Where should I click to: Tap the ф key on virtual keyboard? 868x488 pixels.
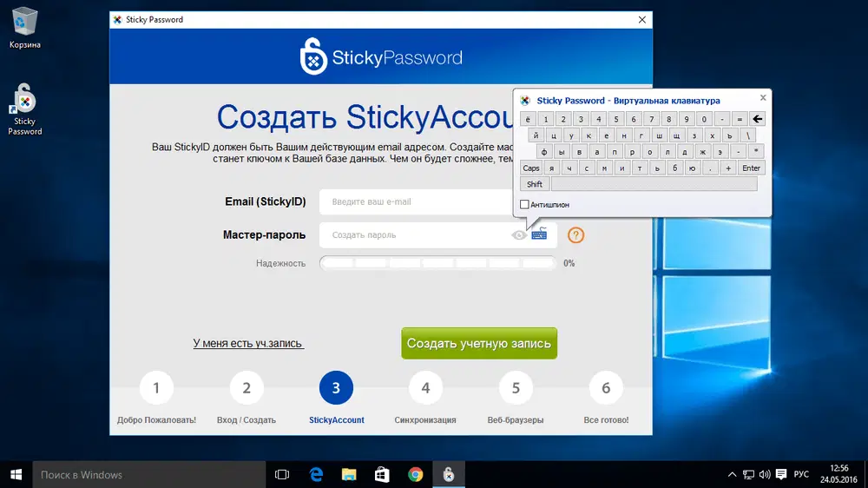point(543,152)
